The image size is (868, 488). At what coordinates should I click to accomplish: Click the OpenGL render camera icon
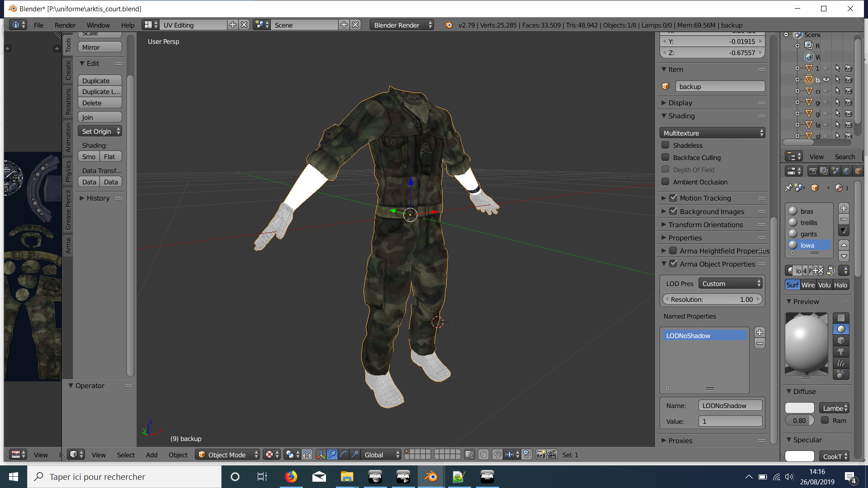tap(540, 455)
